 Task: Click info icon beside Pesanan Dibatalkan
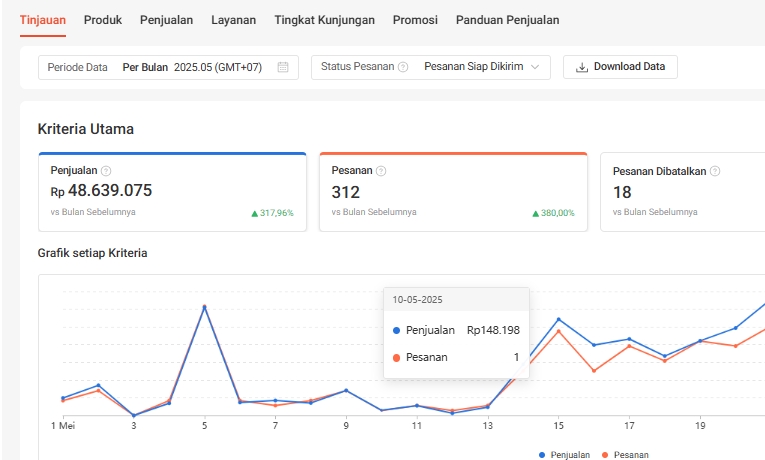(714, 171)
